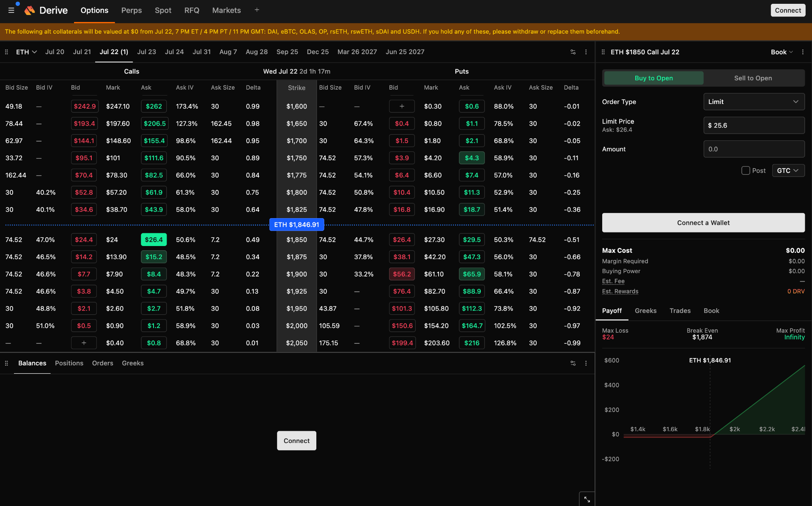Screen dimensions: 812x506
Task: Click the Limit Price input field
Action: (754, 126)
